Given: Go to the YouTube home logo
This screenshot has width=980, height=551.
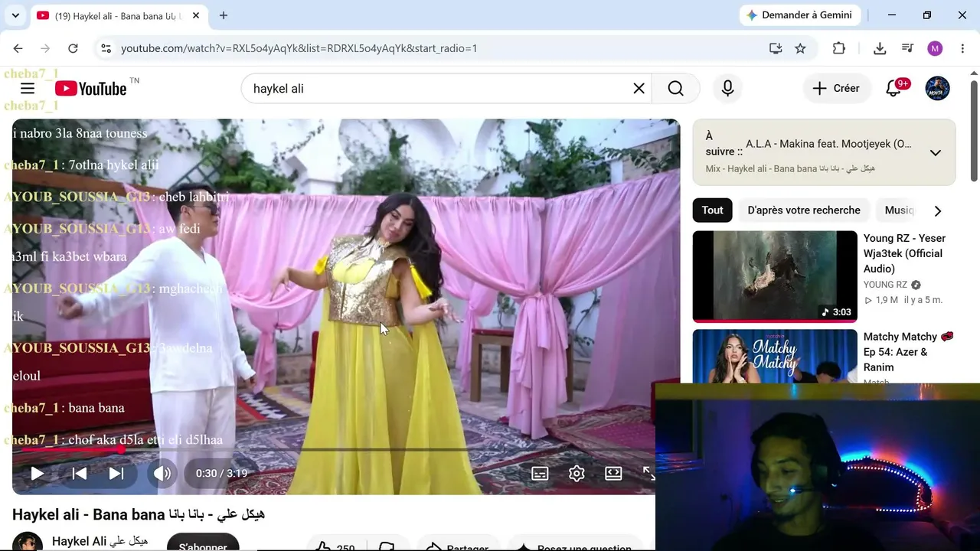Looking at the screenshot, I should (90, 89).
